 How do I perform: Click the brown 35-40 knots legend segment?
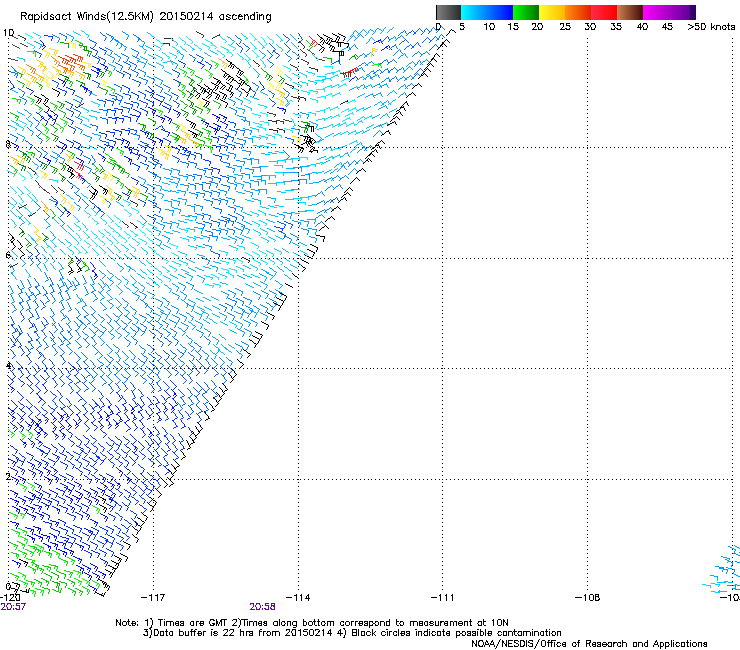[x=630, y=12]
